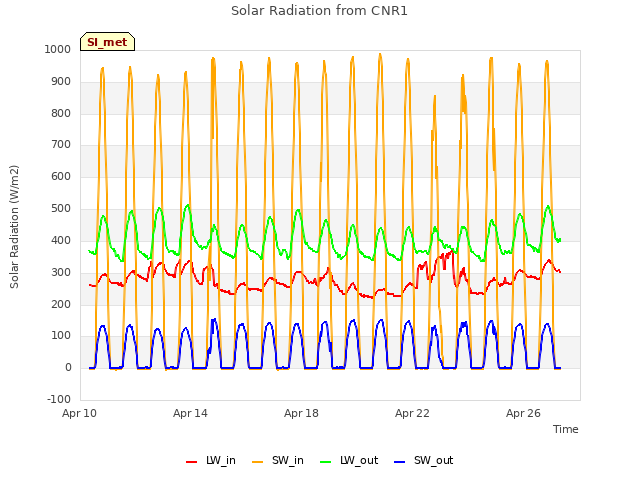Click the 900 y-axis tick label
The width and height of the screenshot is (640, 480).
click(x=61, y=82)
